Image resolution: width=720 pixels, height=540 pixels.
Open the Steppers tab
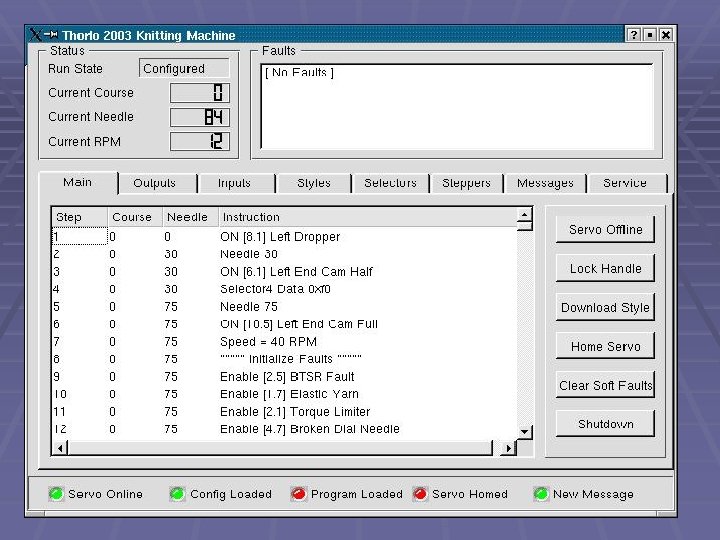click(466, 183)
